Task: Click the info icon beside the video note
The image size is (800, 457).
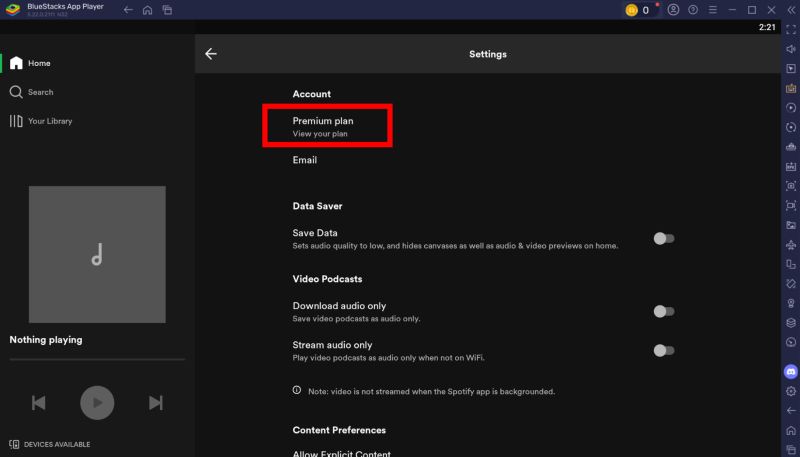Action: click(296, 390)
